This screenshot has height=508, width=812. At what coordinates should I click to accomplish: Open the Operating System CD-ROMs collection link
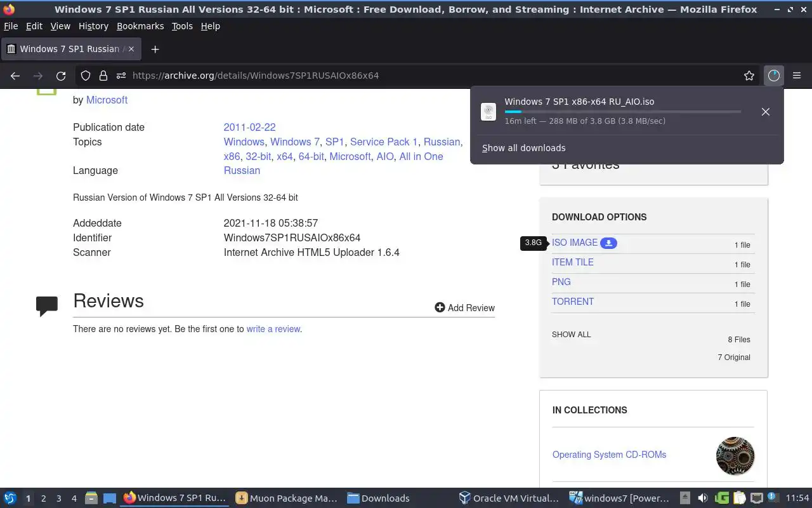[x=609, y=455]
